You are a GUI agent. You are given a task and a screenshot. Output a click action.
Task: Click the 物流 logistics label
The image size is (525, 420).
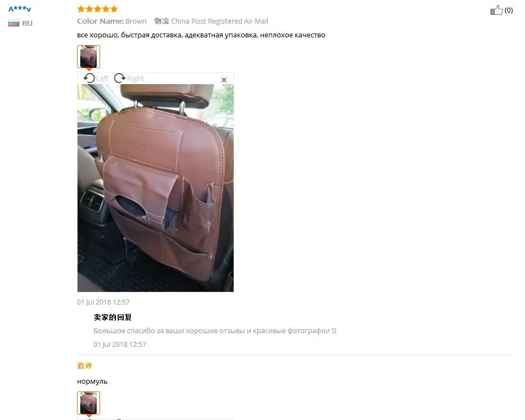click(x=162, y=21)
